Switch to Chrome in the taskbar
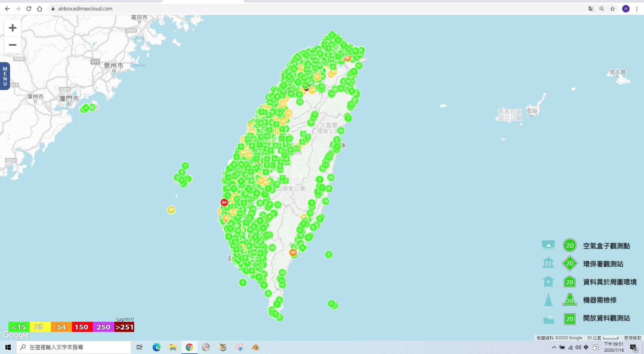The height and width of the screenshot is (354, 644). pyautogui.click(x=189, y=347)
